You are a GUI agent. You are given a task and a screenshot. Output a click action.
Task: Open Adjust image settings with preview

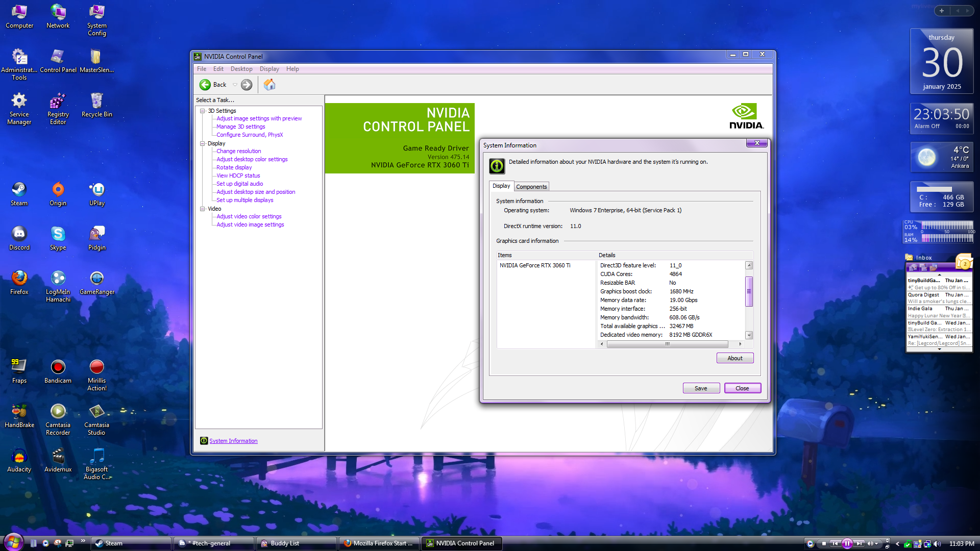point(259,118)
